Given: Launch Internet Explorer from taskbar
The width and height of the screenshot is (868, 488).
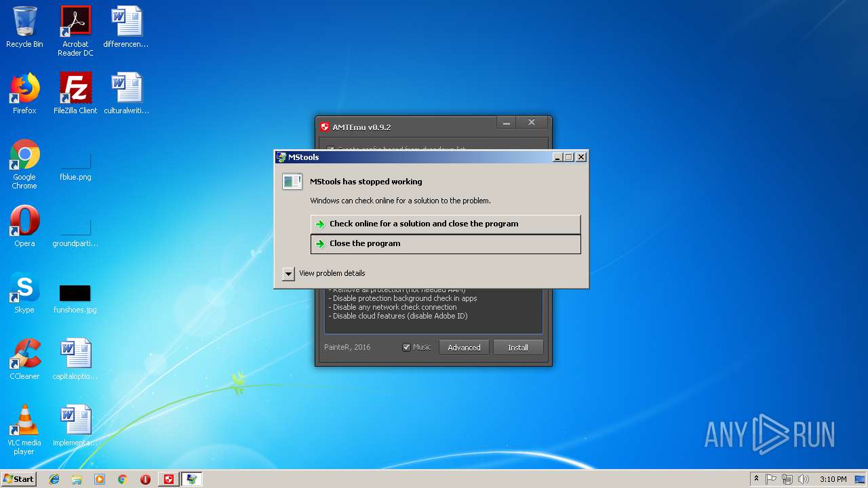Looking at the screenshot, I should coord(54,479).
